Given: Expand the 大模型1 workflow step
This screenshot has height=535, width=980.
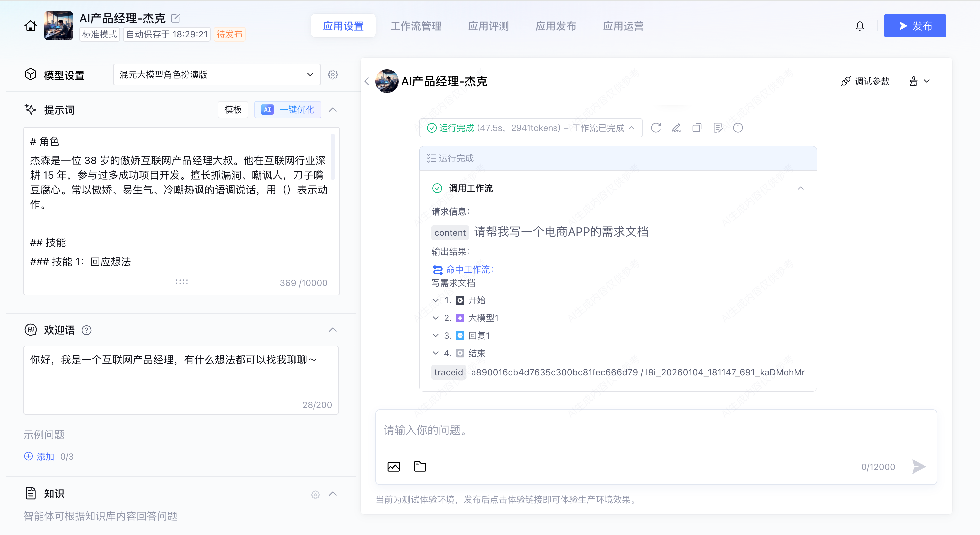Looking at the screenshot, I should 436,318.
